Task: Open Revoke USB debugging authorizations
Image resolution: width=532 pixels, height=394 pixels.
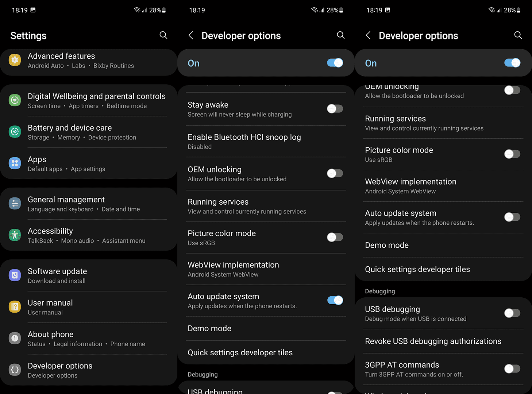Action: (443, 341)
